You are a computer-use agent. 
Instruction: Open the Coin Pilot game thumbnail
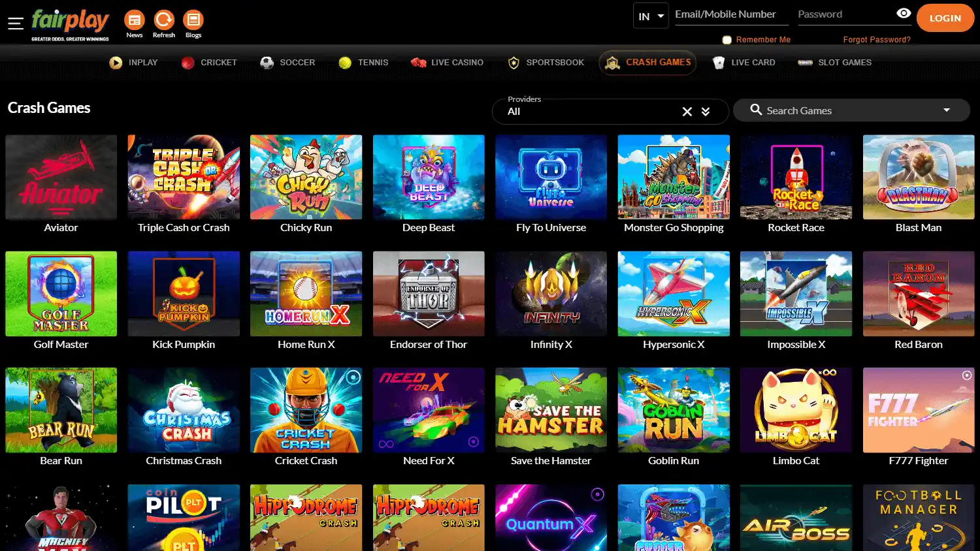[x=184, y=518]
